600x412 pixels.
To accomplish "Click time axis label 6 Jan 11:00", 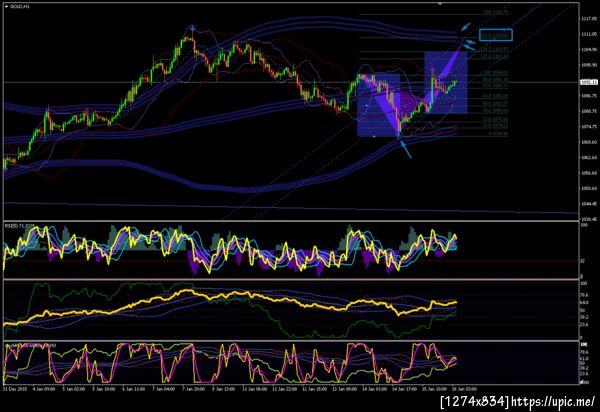I will 134,389.
